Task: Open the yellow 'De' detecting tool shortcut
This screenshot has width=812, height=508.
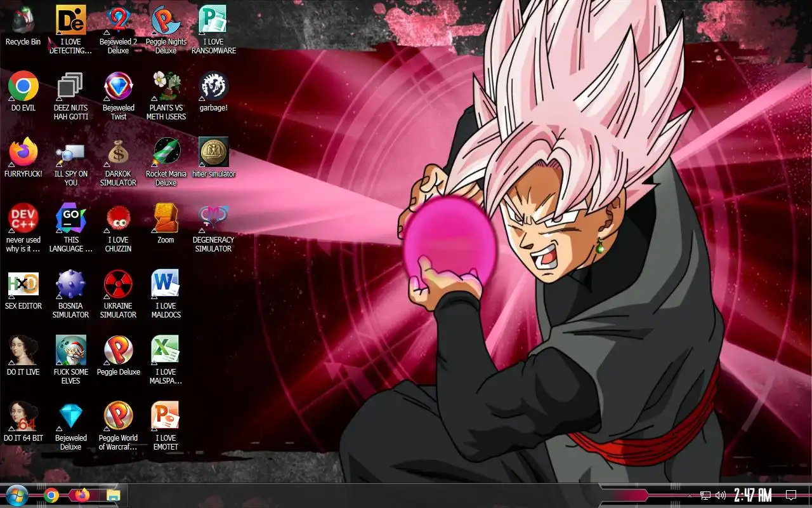Action: 70,29
